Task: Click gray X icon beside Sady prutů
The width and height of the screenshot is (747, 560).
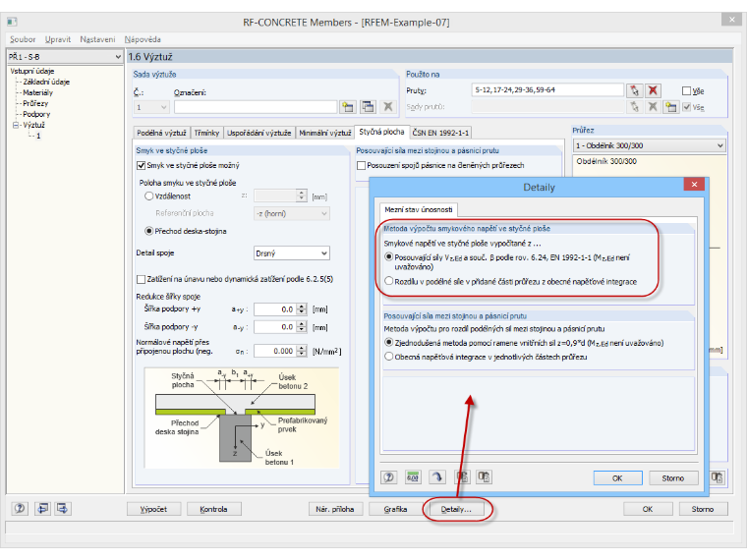Action: coord(653,107)
